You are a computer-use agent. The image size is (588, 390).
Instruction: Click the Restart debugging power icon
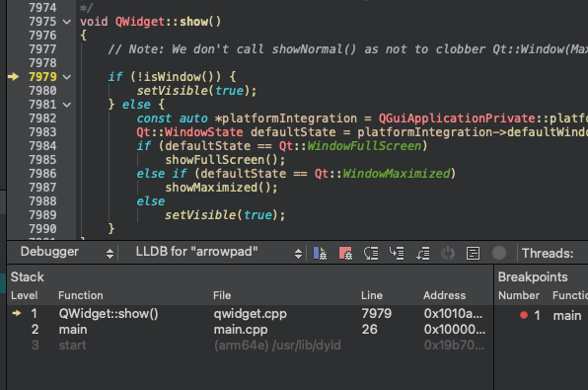[x=448, y=253]
